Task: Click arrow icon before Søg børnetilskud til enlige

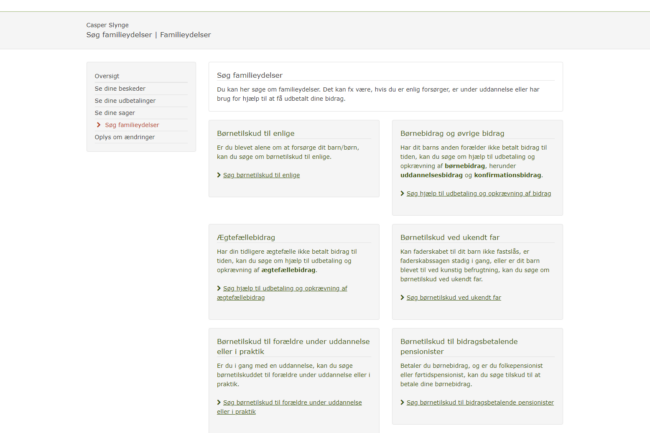Action: (x=219, y=175)
